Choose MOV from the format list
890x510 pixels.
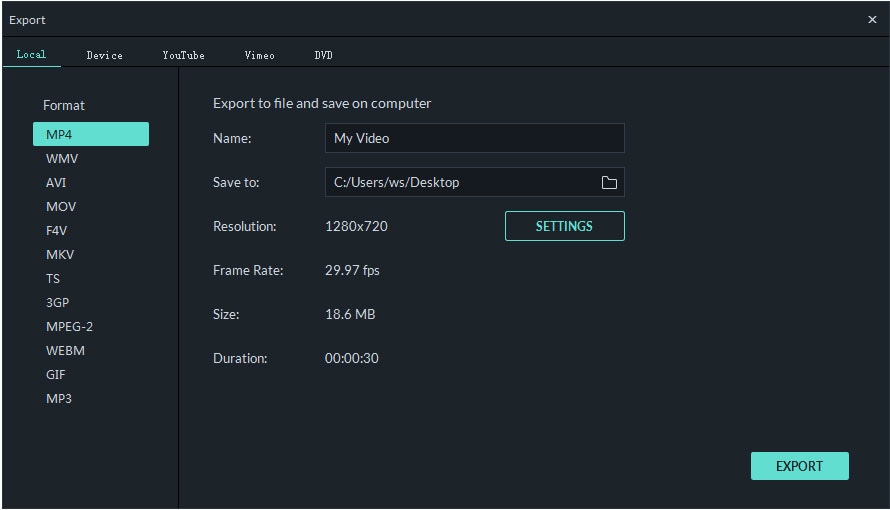point(61,206)
